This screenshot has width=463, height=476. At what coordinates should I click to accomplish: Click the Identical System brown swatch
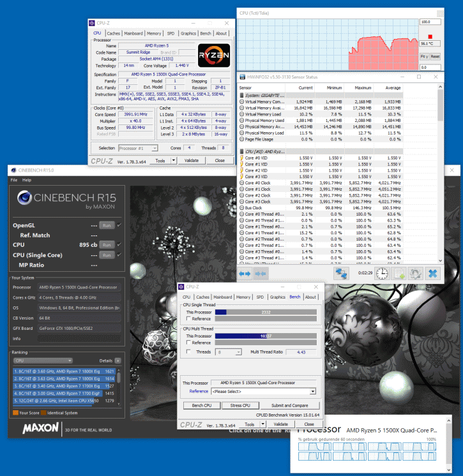[43, 413]
